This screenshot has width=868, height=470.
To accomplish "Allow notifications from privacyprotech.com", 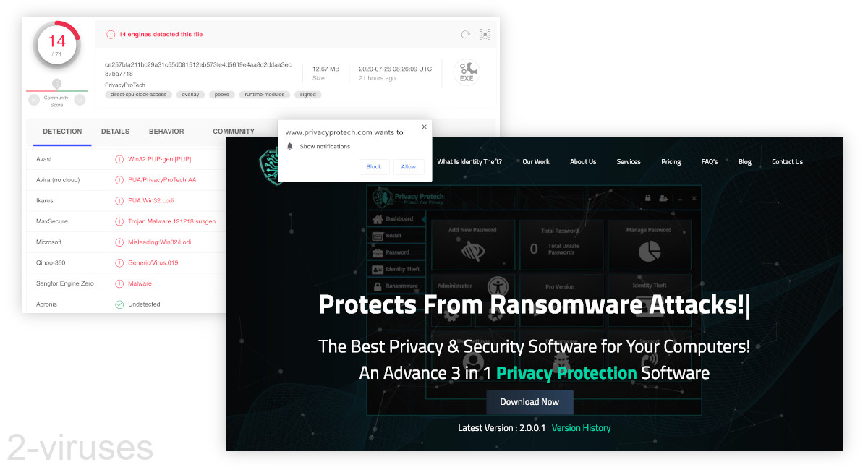I will click(x=409, y=166).
